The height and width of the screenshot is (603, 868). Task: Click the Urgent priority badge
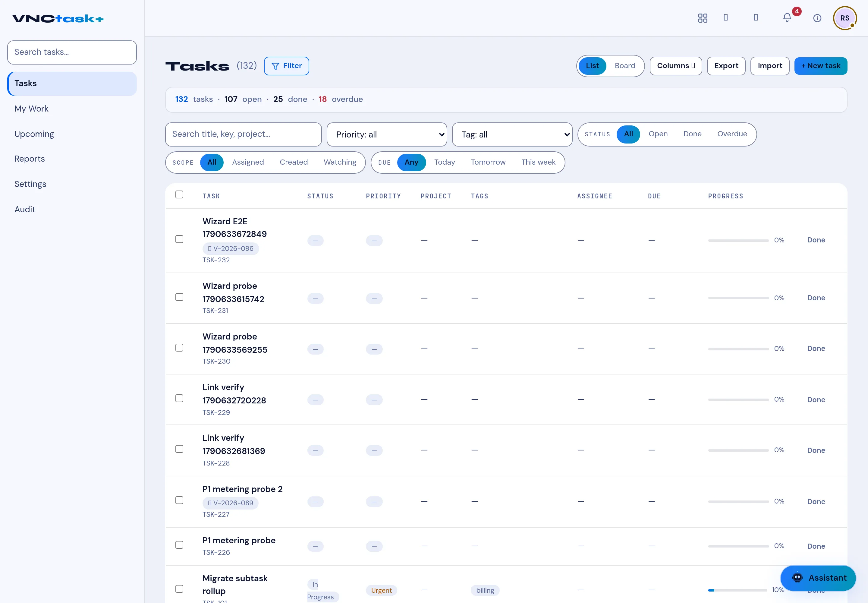point(381,591)
